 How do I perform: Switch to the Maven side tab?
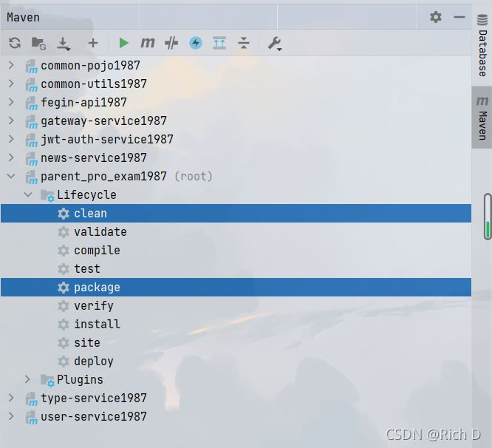point(482,118)
